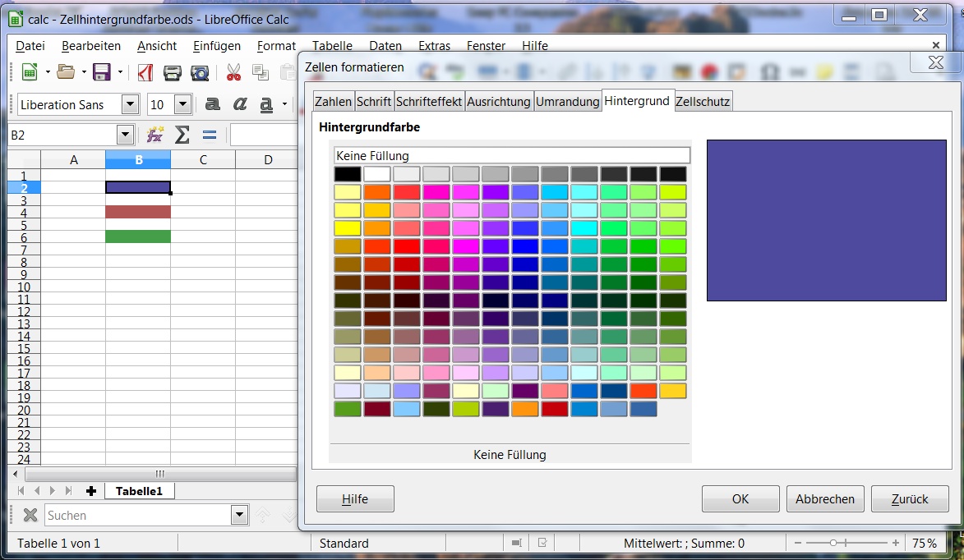
Task: Open Hilfe from the dialog
Action: (x=354, y=498)
